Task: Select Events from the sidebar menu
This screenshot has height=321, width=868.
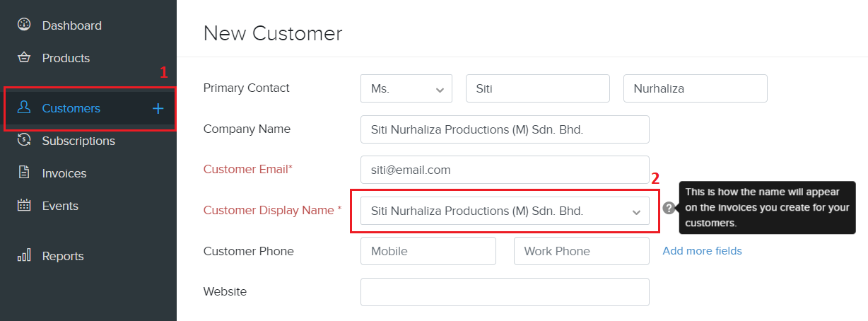Action: pyautogui.click(x=60, y=206)
